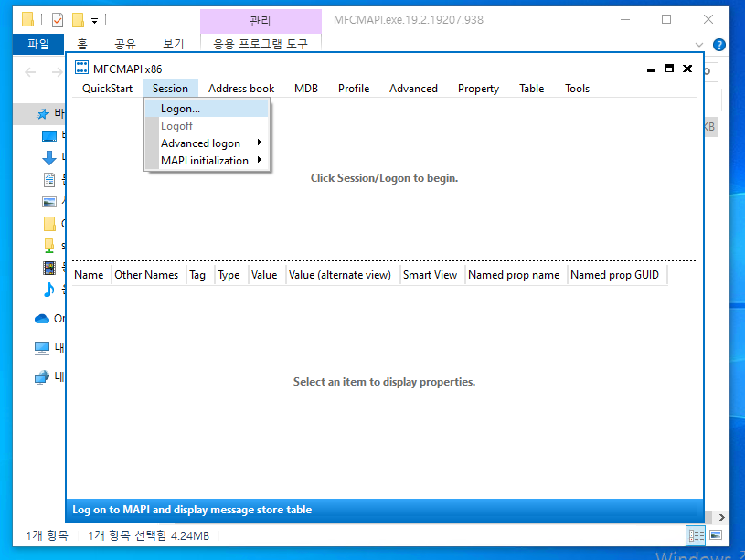
Task: Sort by Type column header
Action: pos(231,275)
